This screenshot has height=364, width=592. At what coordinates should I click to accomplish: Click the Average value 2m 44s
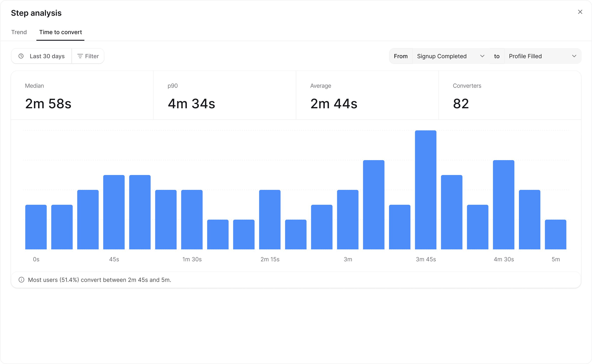[x=334, y=104]
